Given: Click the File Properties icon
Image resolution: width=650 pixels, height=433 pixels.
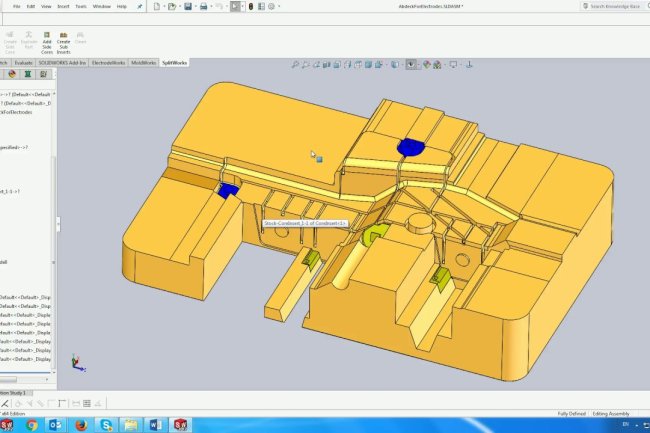Looking at the screenshot, I should (261, 6).
